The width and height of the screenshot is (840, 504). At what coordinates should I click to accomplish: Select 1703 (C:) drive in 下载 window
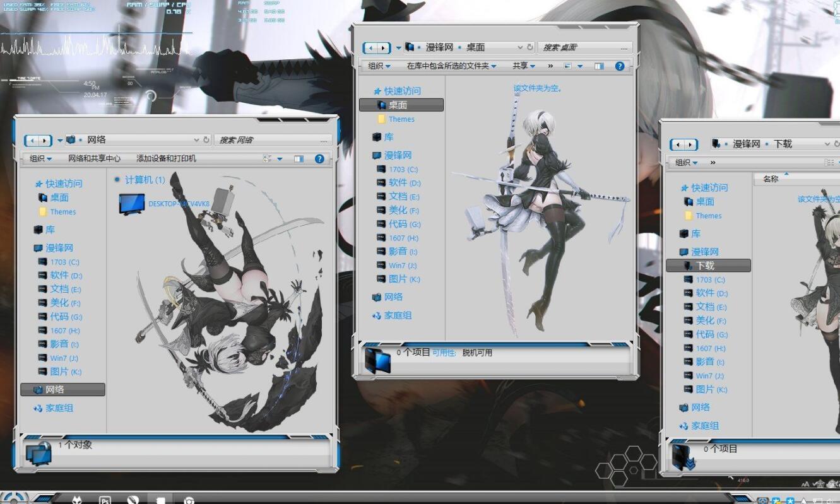[704, 279]
